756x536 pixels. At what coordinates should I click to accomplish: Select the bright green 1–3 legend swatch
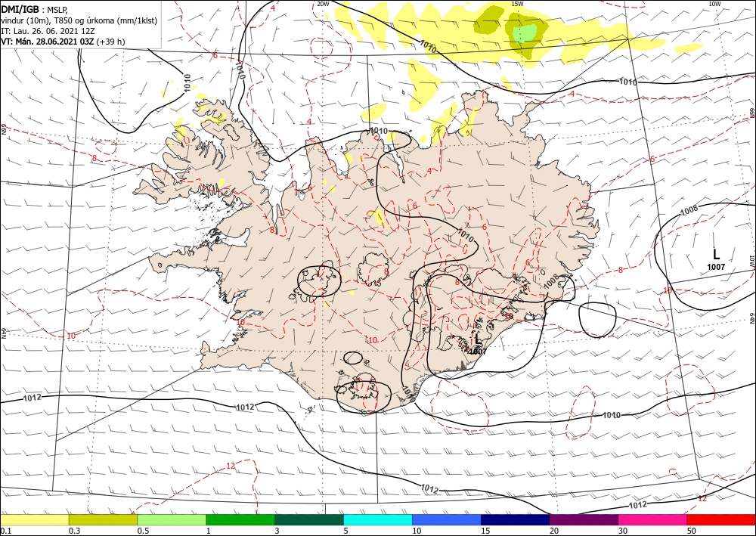240,519
